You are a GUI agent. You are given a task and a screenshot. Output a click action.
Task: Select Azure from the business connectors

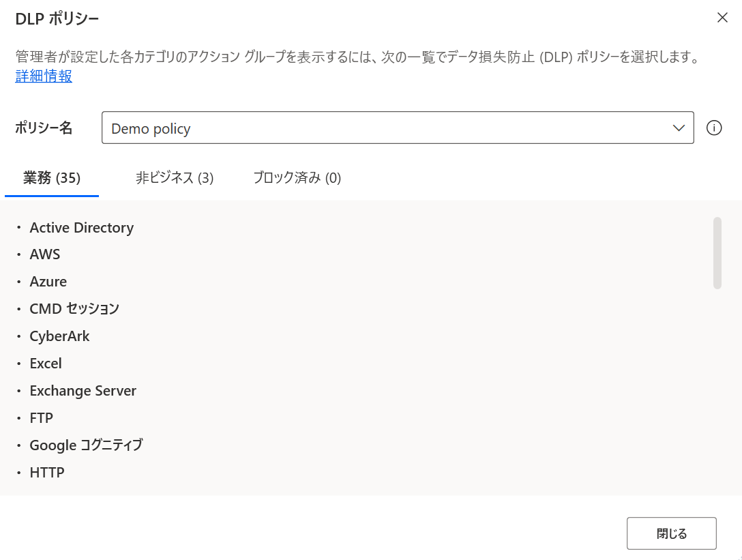click(48, 281)
